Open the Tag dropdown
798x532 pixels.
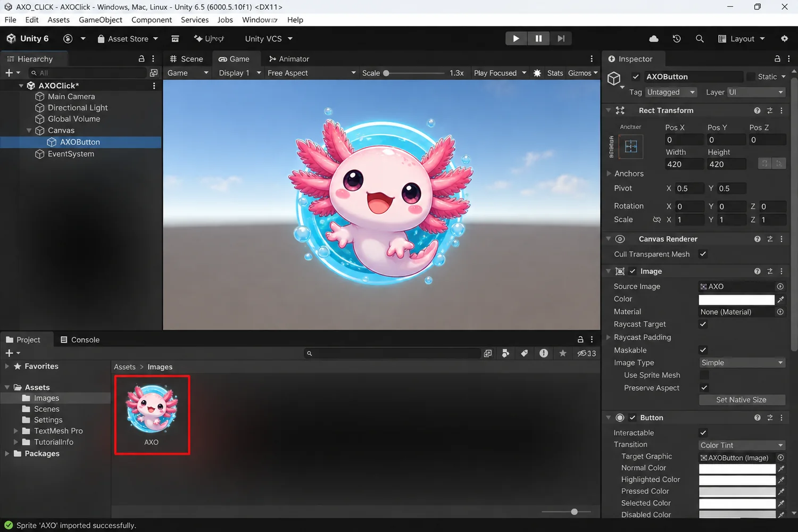[671, 92]
